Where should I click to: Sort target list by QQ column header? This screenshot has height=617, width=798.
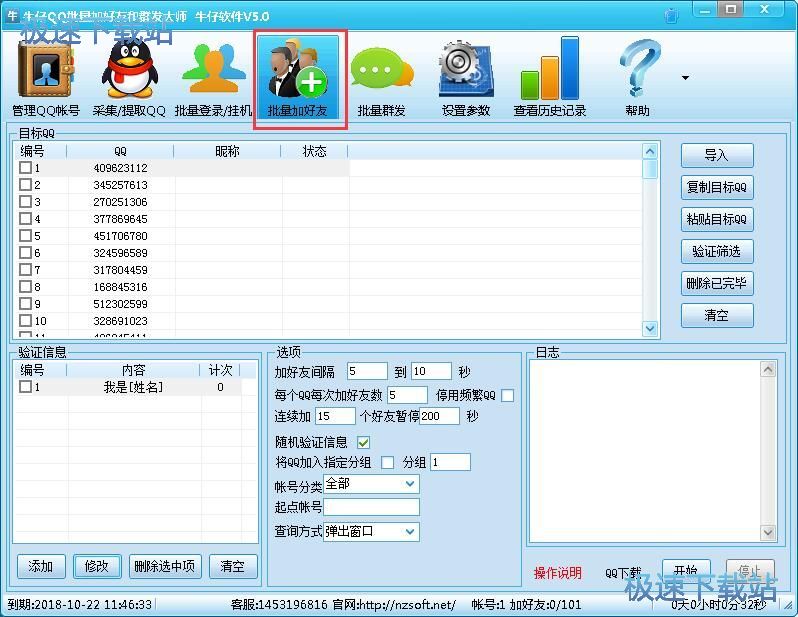[x=120, y=151]
